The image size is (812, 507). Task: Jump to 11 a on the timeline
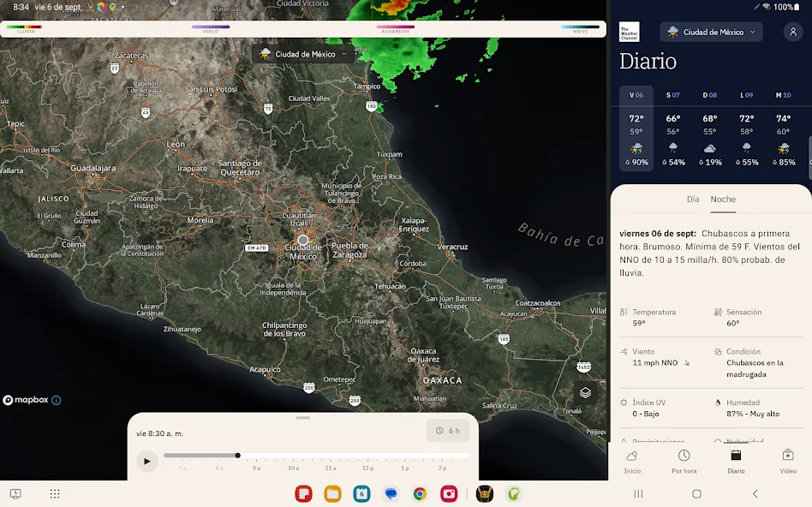click(331, 468)
